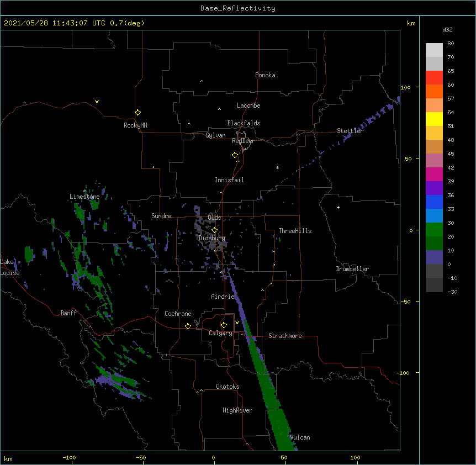Click the white asterisk marker east of Innisfail
The image size is (476, 465).
click(277, 167)
